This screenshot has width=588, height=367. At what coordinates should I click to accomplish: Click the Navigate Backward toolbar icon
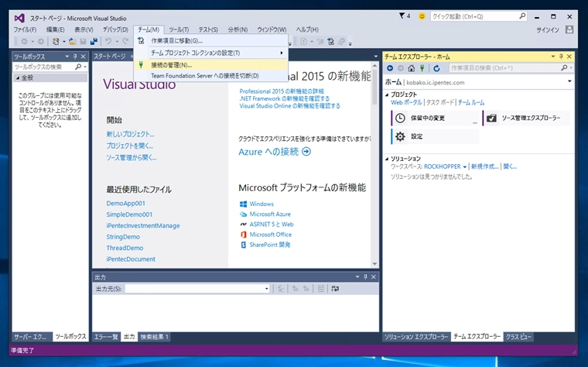point(25,41)
